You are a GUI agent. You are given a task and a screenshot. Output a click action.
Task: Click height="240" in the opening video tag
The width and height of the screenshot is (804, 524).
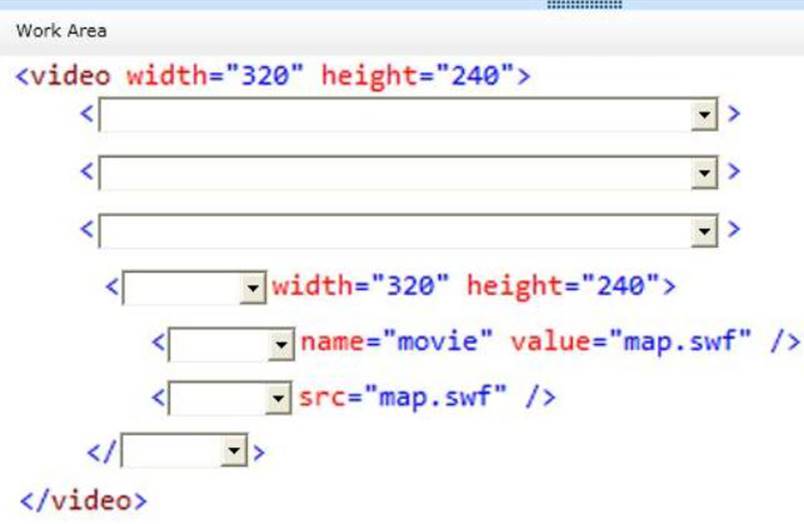pyautogui.click(x=416, y=77)
